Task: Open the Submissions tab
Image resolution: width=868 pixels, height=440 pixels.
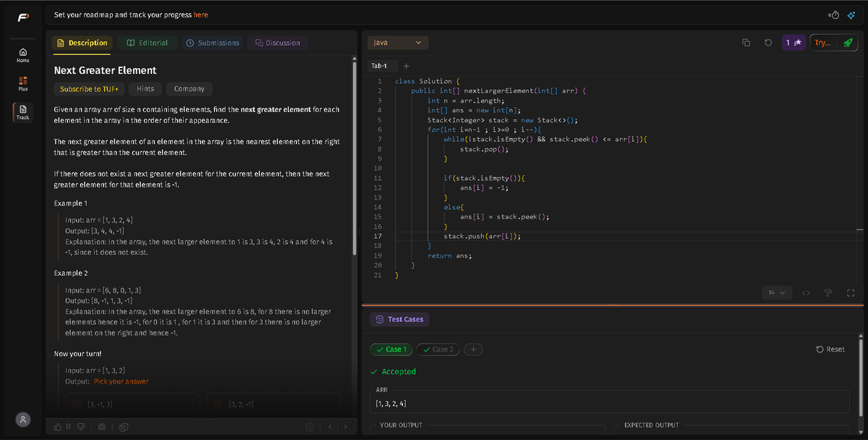Action: [213, 43]
